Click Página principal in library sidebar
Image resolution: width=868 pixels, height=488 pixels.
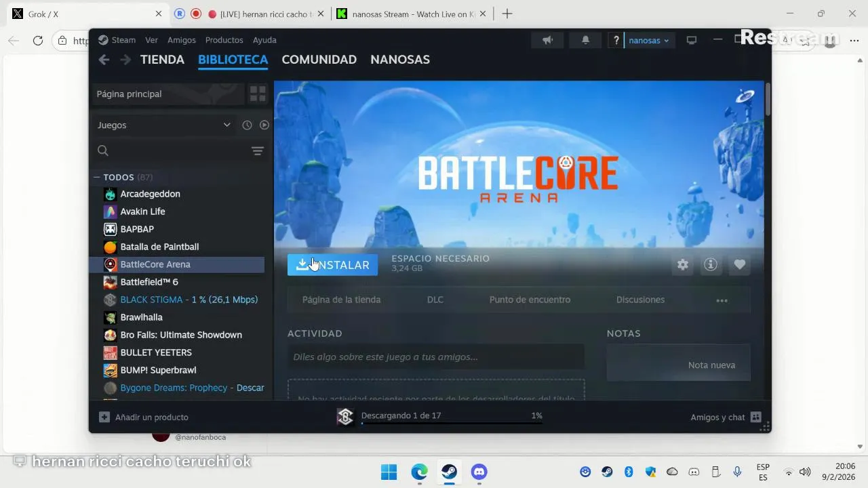[x=167, y=94]
